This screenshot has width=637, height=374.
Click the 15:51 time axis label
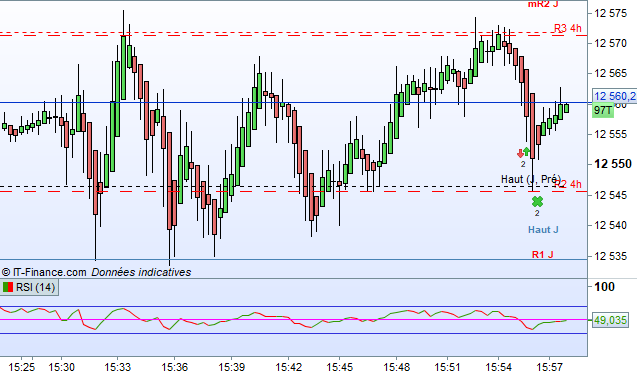[447, 367]
